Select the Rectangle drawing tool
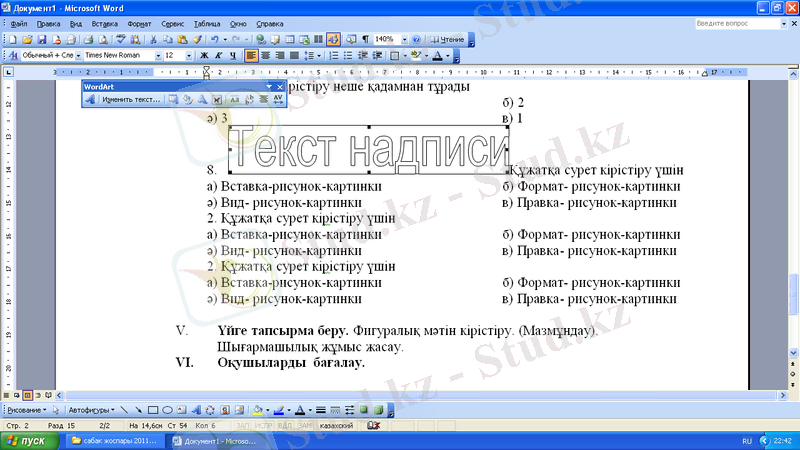 point(153,410)
